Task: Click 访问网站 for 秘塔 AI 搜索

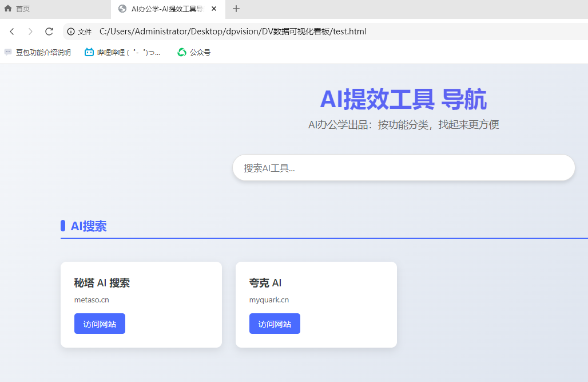Action: [x=100, y=324]
